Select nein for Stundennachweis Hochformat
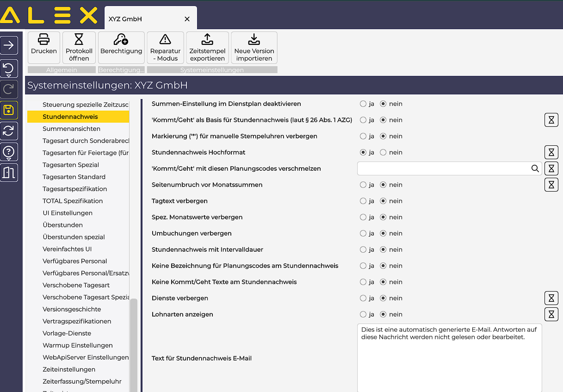The image size is (563, 392). tap(383, 152)
